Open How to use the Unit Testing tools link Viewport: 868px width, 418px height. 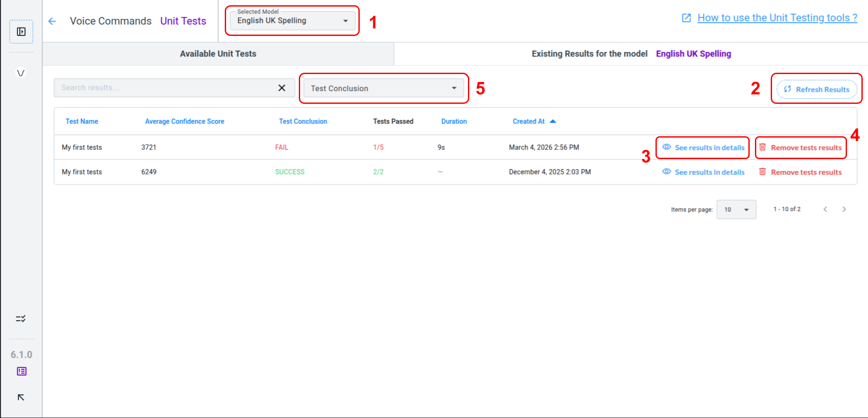pos(777,18)
